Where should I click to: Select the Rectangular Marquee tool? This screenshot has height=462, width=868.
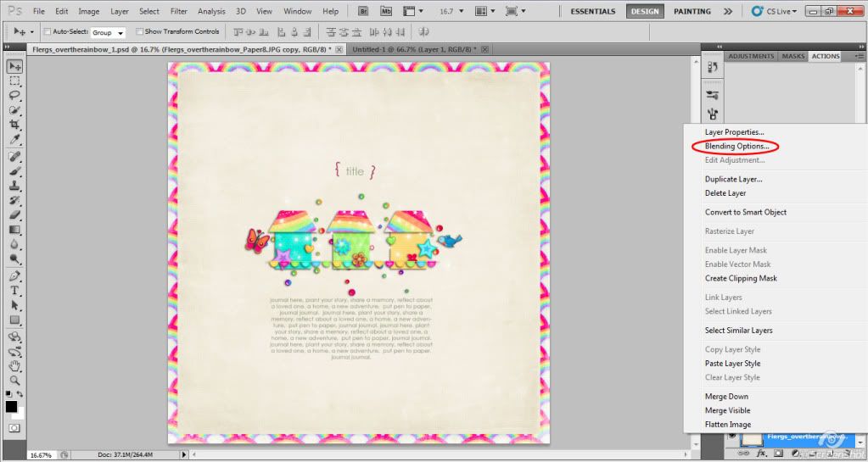tap(14, 81)
